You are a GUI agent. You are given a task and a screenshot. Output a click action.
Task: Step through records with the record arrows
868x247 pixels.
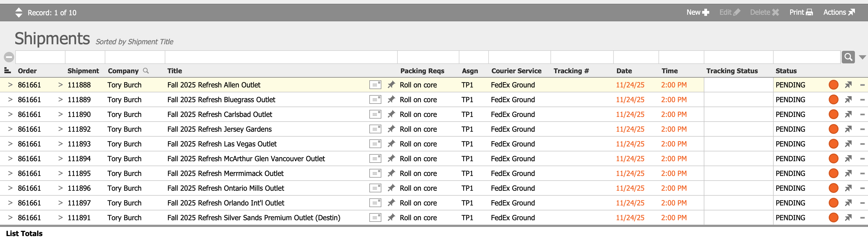(19, 13)
